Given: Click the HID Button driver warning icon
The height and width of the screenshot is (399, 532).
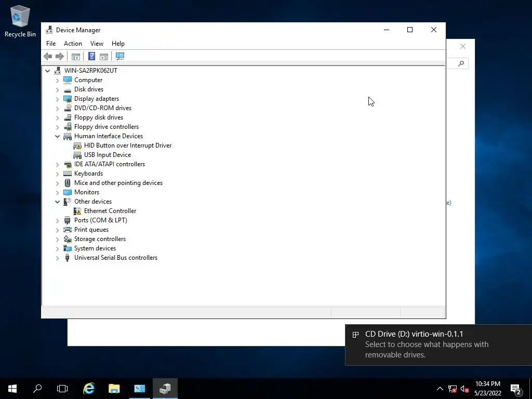Looking at the screenshot, I should coord(77,145).
